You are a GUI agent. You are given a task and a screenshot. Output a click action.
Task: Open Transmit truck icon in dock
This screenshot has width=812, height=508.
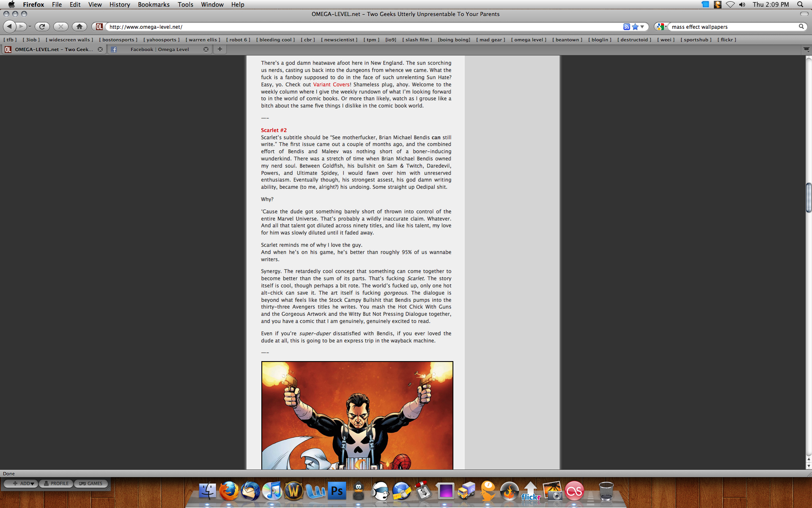point(466,491)
